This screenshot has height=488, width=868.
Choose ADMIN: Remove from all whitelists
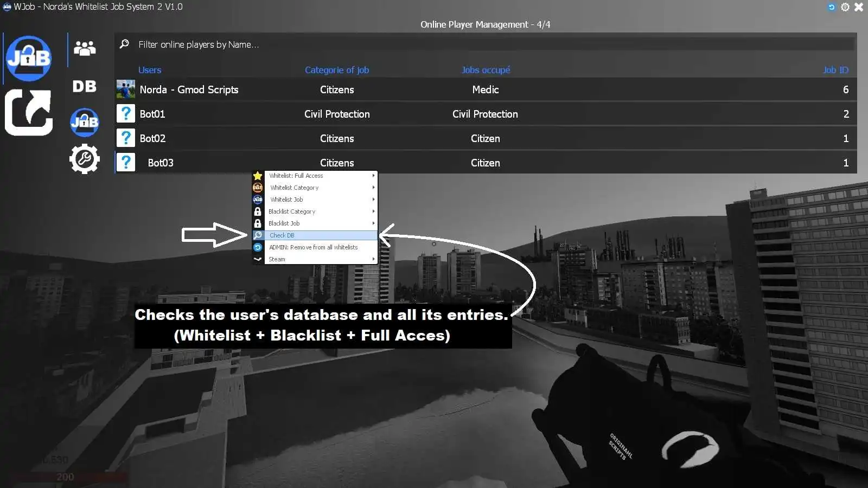point(314,247)
